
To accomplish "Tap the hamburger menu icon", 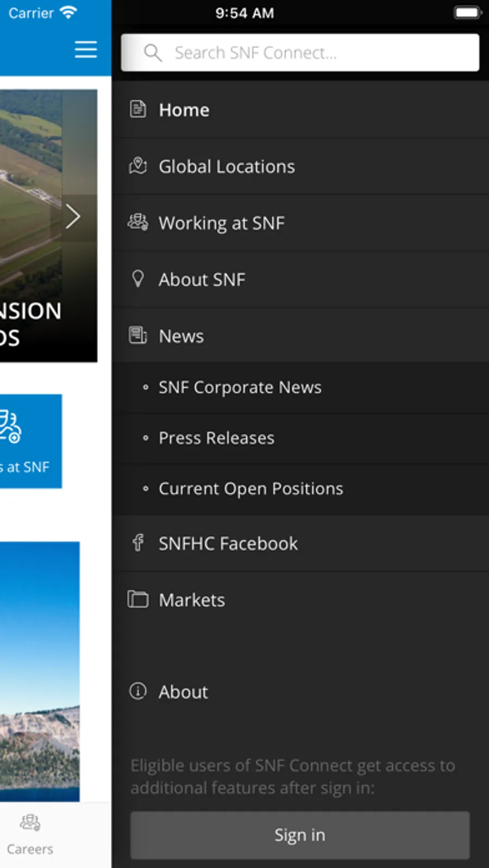I will click(86, 49).
